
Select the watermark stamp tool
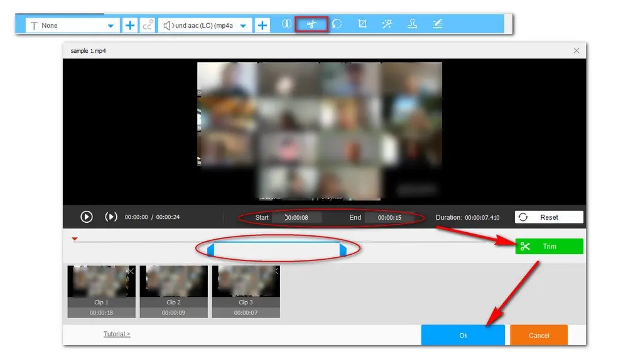[x=413, y=24]
